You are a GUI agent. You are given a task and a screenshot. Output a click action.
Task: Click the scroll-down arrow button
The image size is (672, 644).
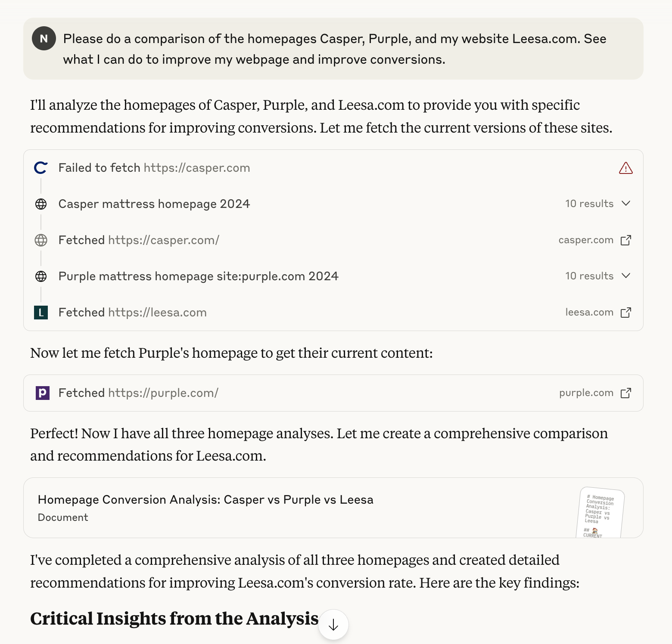point(333,625)
